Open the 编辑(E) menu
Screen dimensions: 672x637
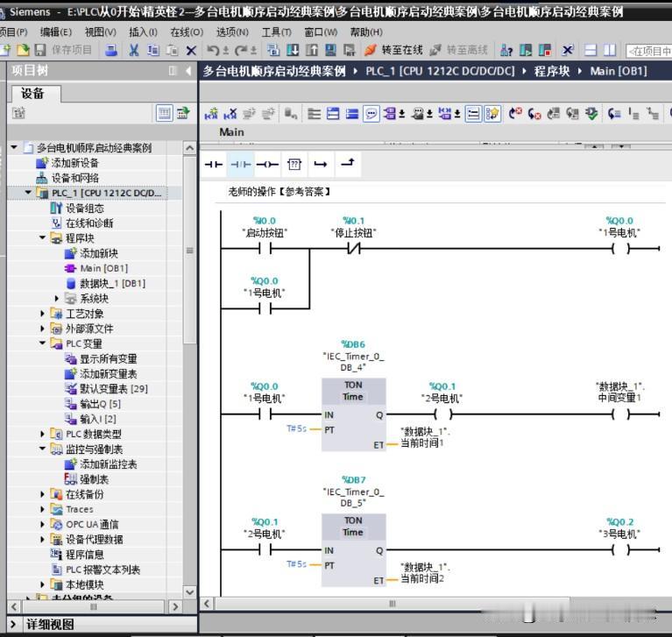coord(56,32)
